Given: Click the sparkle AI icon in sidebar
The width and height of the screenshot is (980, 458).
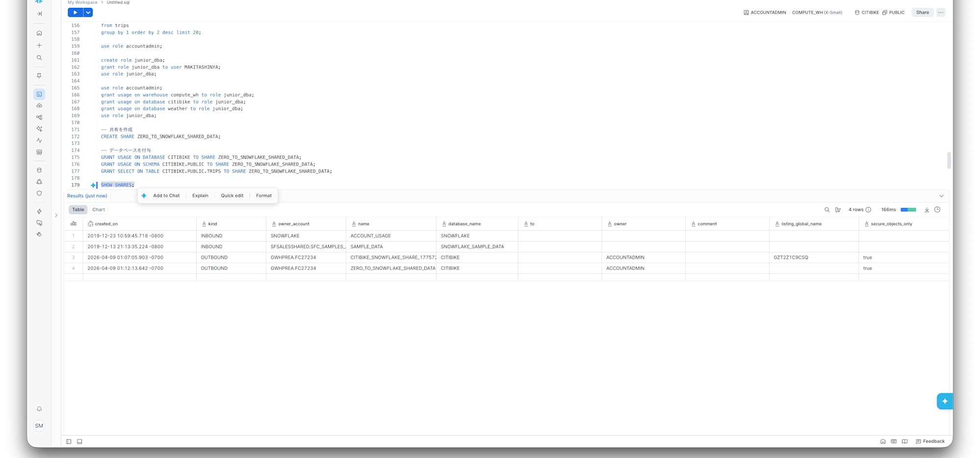Looking at the screenshot, I should click(39, 129).
